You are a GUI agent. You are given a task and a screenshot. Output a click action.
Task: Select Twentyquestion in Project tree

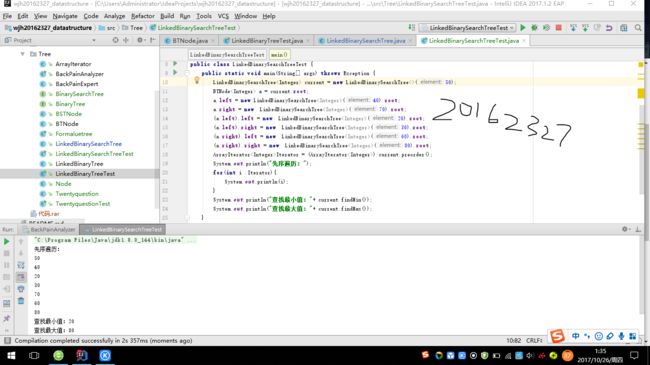[x=77, y=194]
